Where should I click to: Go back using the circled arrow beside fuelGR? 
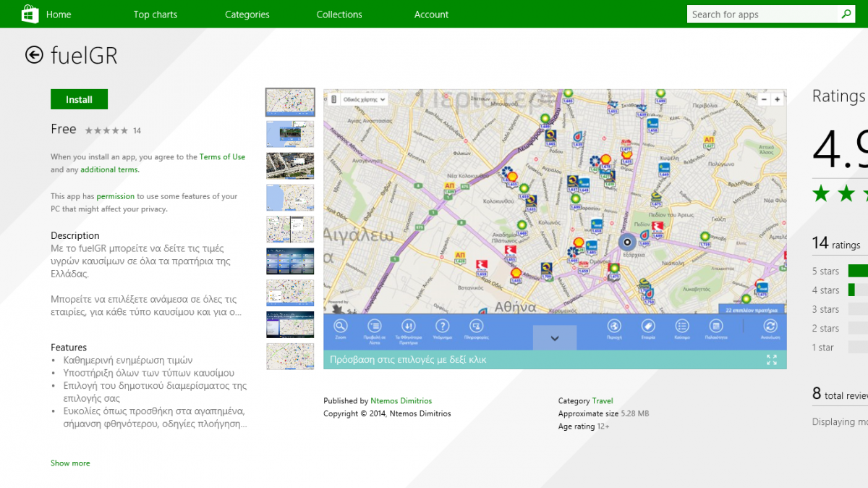click(x=34, y=55)
